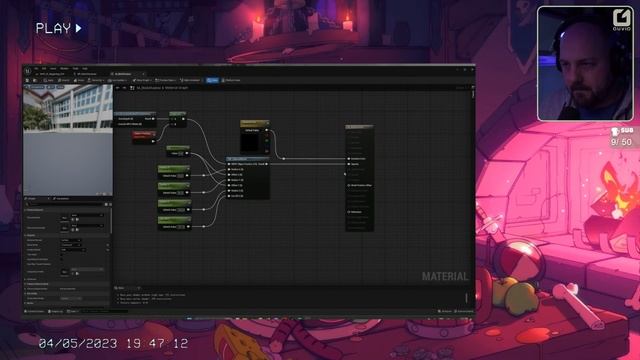Open the Clean Graph toolbar dropdown
This screenshot has width=640, height=360.
[x=142, y=80]
